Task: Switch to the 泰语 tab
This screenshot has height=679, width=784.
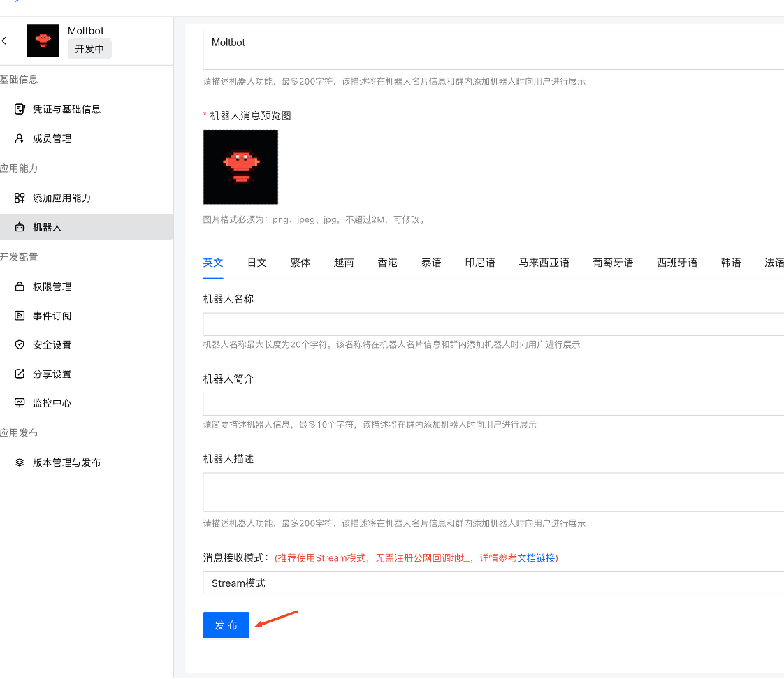Action: pos(431,263)
